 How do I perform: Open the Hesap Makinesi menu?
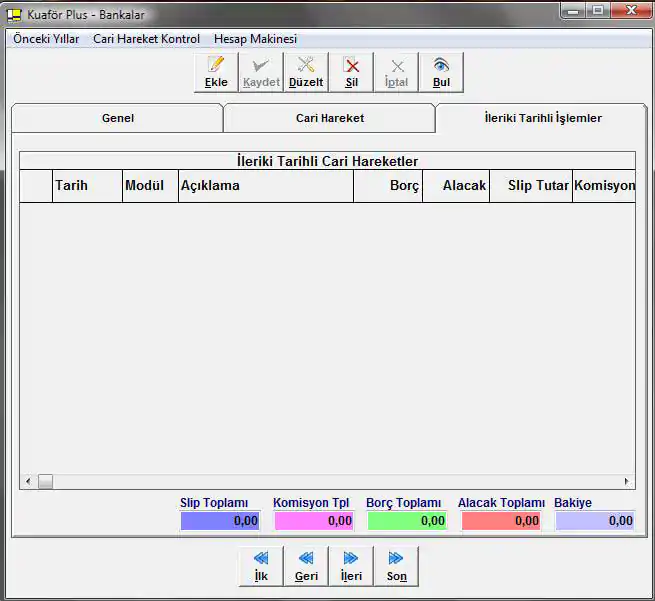point(255,39)
